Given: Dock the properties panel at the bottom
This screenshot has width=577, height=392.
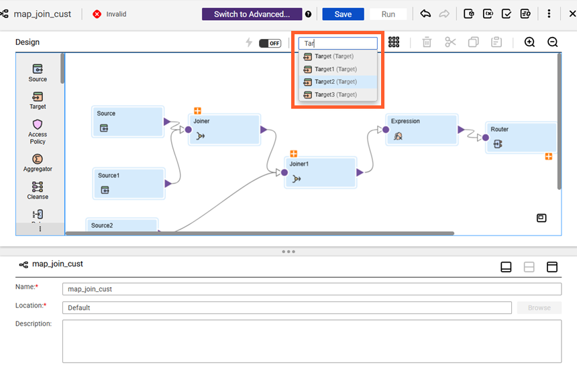Looking at the screenshot, I should point(506,267).
